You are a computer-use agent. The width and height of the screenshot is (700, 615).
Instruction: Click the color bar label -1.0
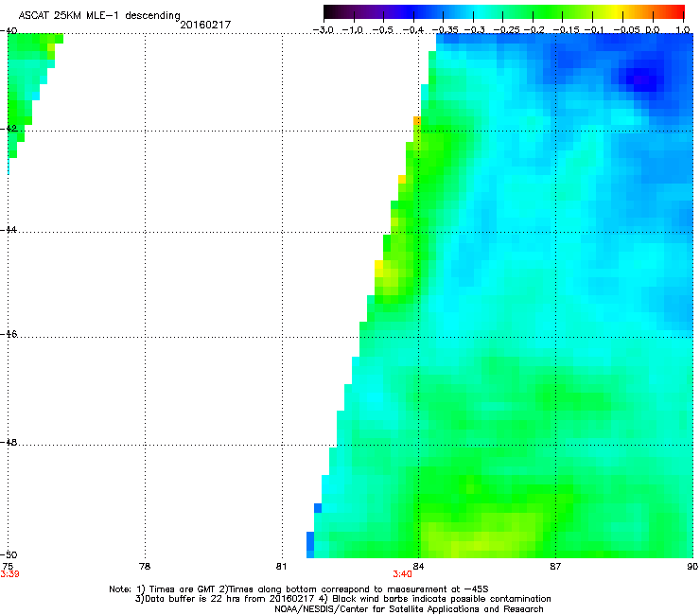coord(353,30)
